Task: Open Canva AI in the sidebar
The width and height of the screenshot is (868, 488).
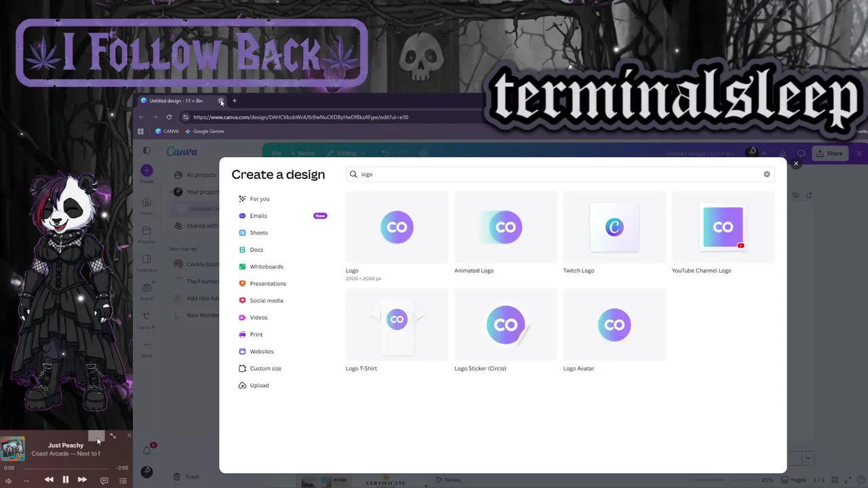Action: coord(146,320)
